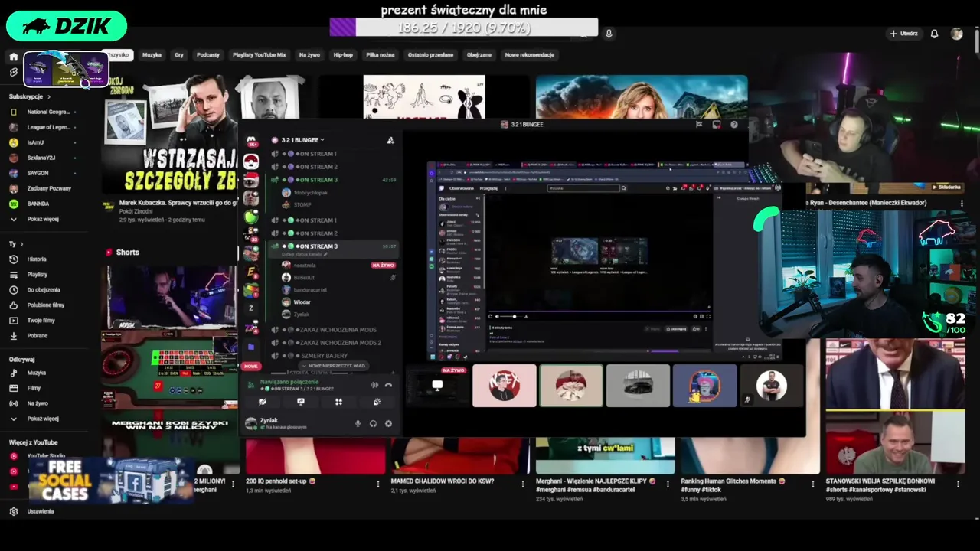Select the Gry filter chip

coord(179,55)
